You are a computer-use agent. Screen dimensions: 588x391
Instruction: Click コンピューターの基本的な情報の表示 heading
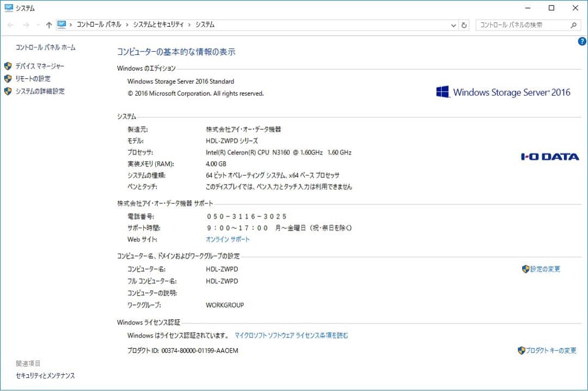pyautogui.click(x=176, y=52)
